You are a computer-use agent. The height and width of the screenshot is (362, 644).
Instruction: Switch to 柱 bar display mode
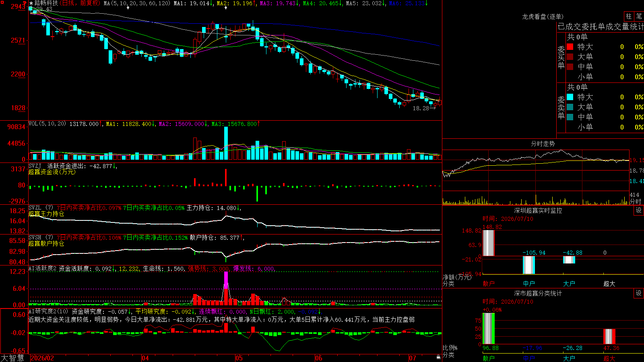(629, 16)
